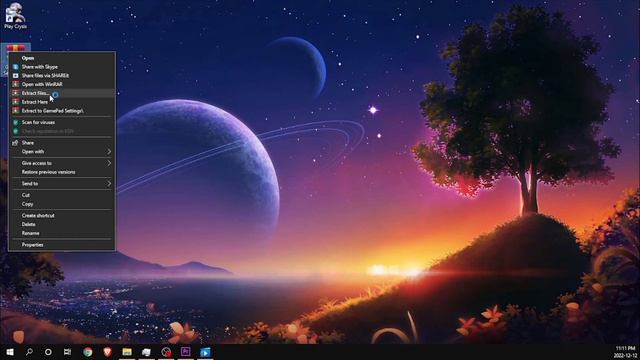Select Extract files... entry

pyautogui.click(x=62, y=93)
